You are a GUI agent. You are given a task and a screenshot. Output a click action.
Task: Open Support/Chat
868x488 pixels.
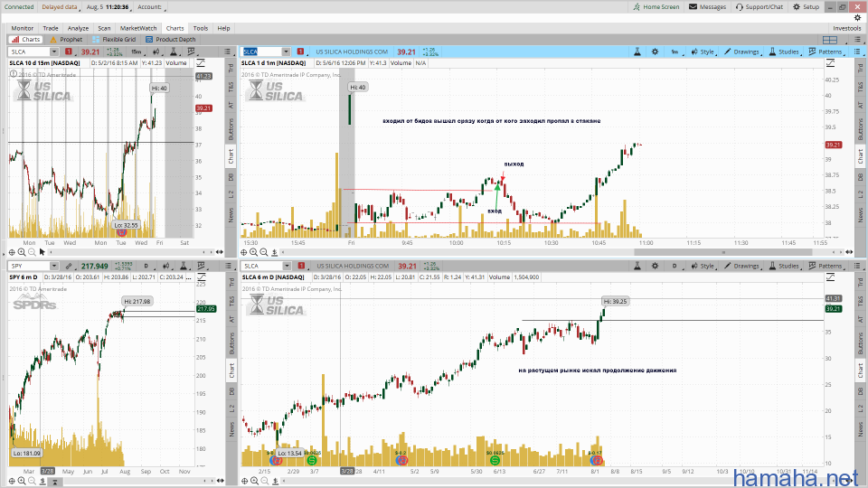tap(759, 6)
